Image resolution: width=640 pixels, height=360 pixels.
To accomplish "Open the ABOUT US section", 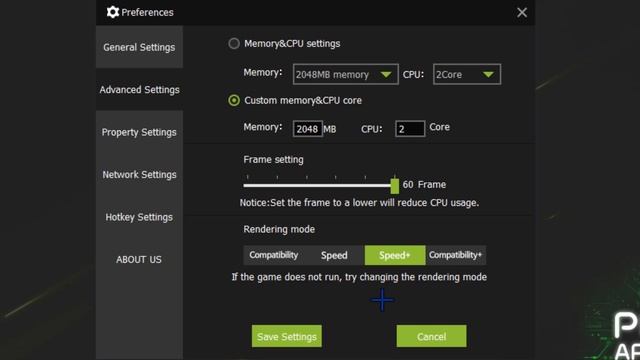I will point(139,259).
